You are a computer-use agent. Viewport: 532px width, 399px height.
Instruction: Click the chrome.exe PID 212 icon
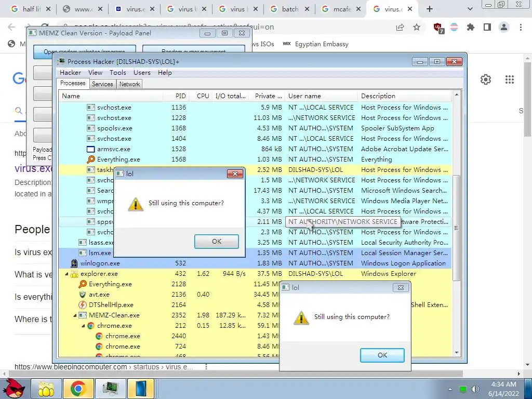(x=90, y=326)
